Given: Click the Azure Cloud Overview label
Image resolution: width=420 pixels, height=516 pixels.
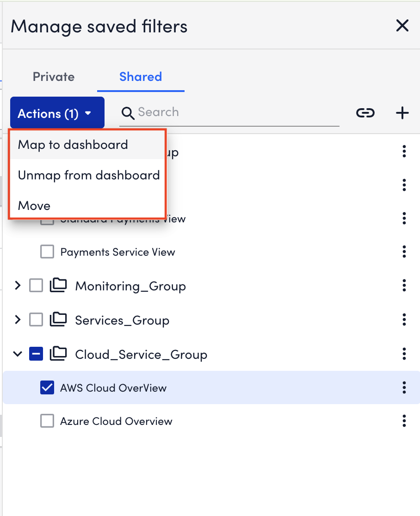Looking at the screenshot, I should (116, 421).
